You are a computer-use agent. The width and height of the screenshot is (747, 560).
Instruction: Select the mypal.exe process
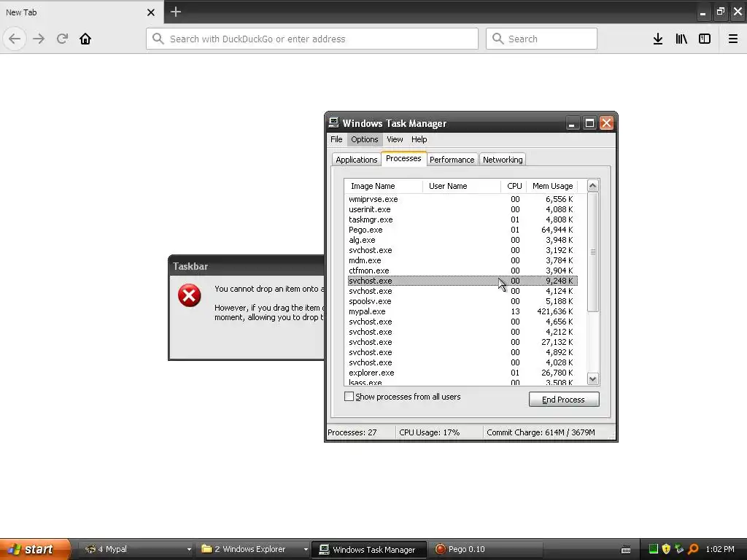462,311
